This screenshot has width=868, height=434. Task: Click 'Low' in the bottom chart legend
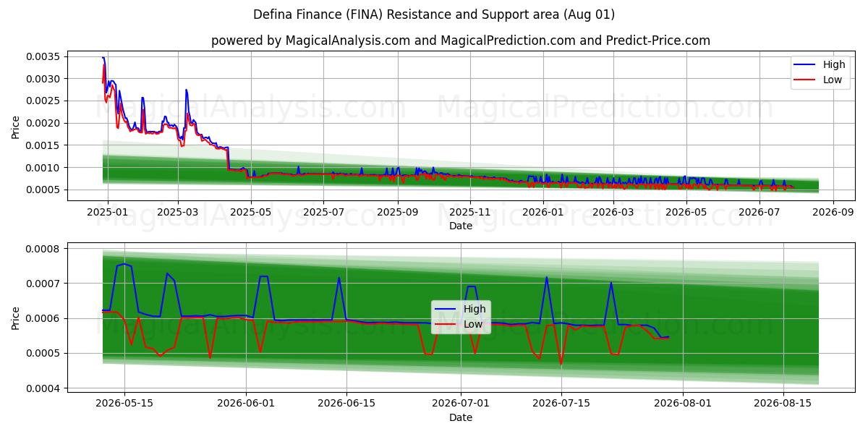coord(473,324)
